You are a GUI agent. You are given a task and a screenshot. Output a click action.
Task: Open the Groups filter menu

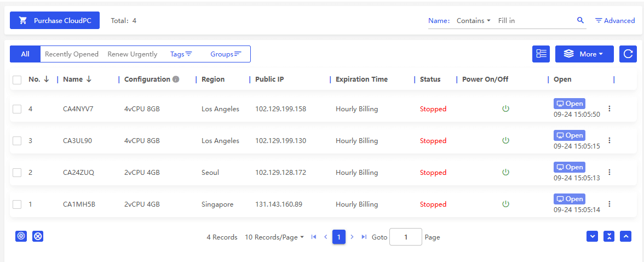[226, 54]
